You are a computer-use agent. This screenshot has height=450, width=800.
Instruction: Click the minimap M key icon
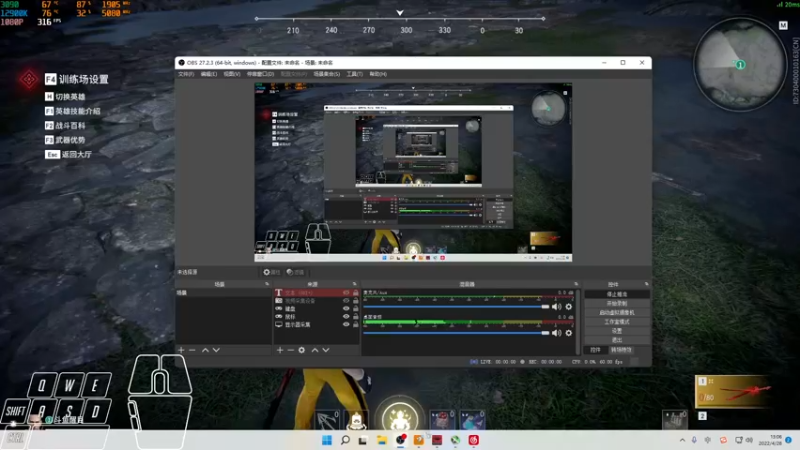point(783,26)
